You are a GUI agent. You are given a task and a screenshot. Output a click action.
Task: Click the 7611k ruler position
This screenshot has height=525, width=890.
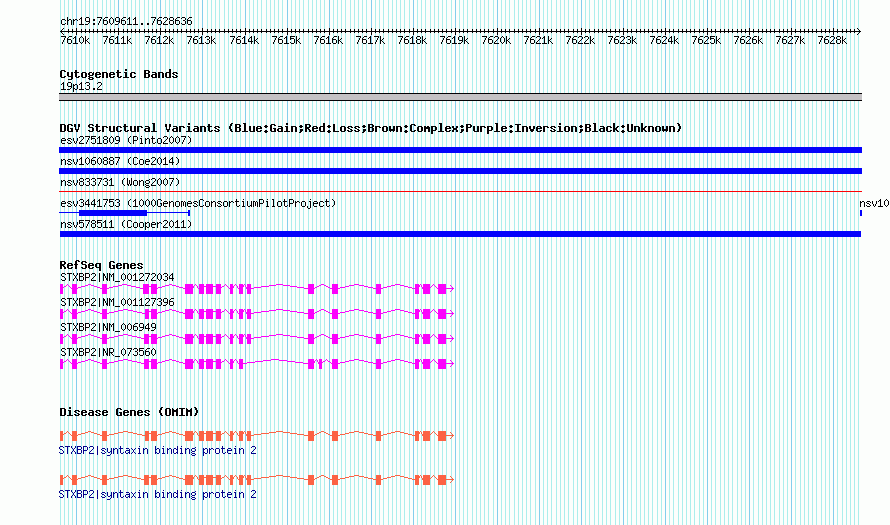click(117, 41)
